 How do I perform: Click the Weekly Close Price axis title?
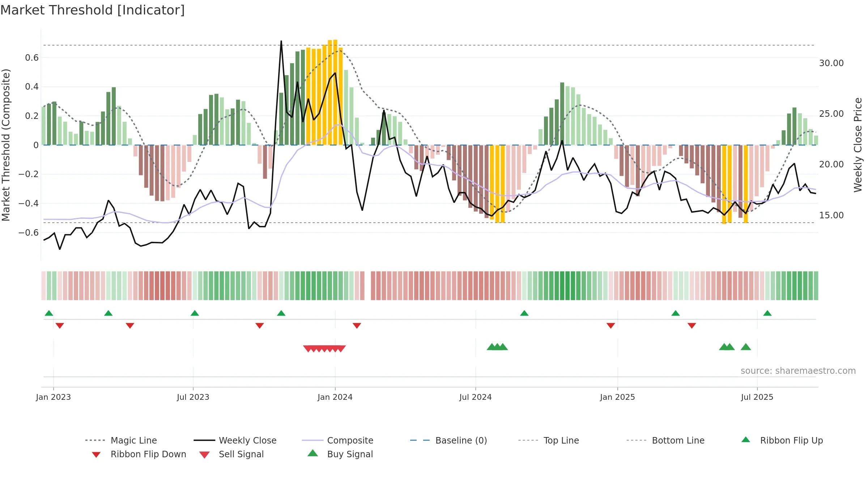coord(858,145)
